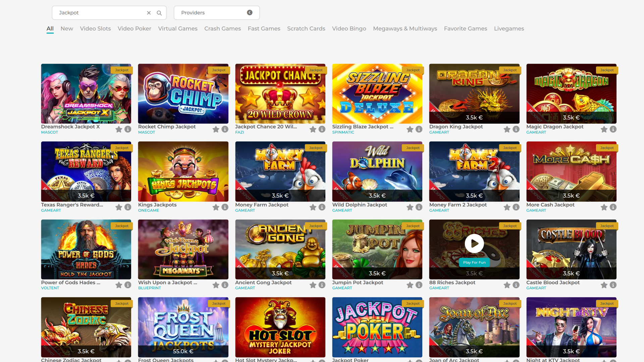Open info for Rocket Chimp Jackpot
This screenshot has height=362, width=644.
pos(224,129)
